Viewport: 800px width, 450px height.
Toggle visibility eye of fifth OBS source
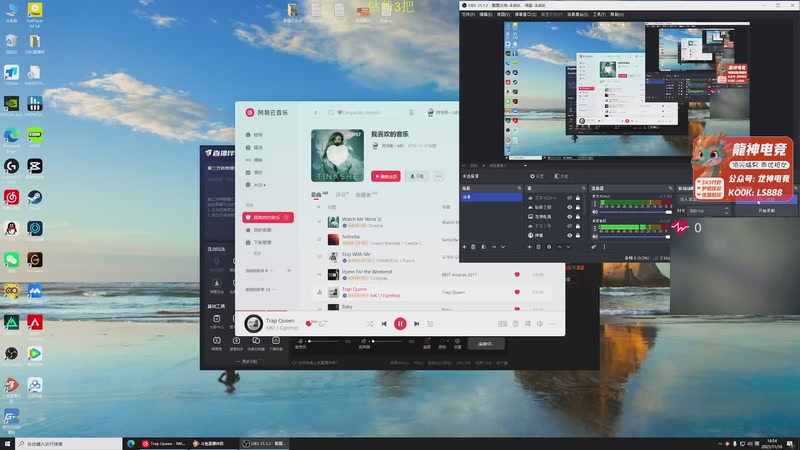tap(569, 235)
